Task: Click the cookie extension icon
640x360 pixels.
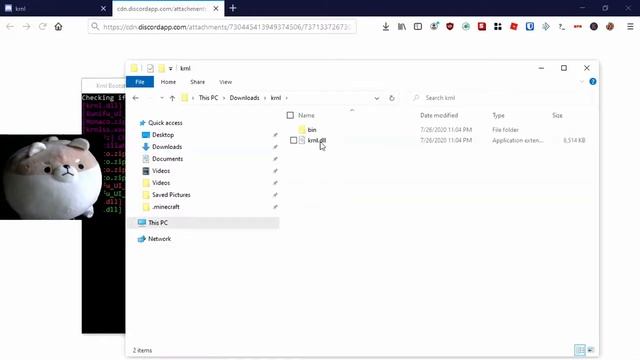Action: 610,27
